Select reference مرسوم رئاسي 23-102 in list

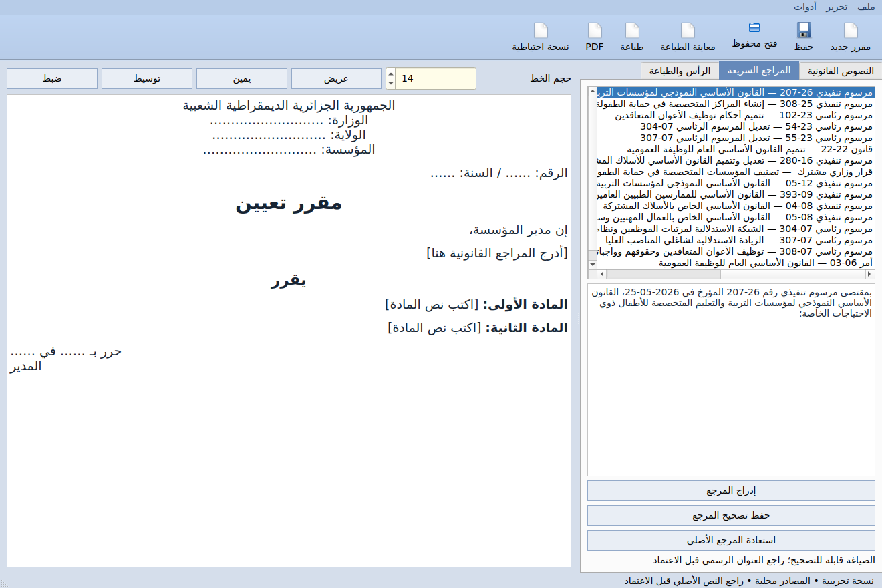[736, 115]
